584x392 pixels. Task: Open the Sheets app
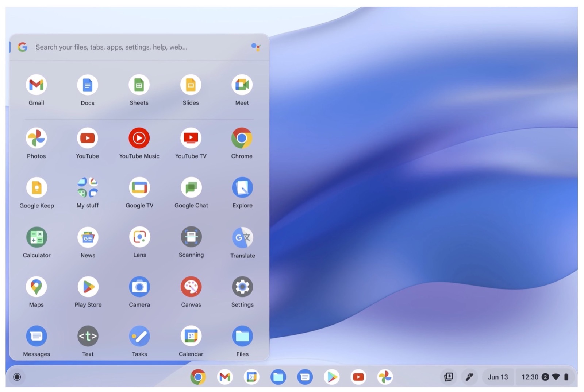click(139, 85)
